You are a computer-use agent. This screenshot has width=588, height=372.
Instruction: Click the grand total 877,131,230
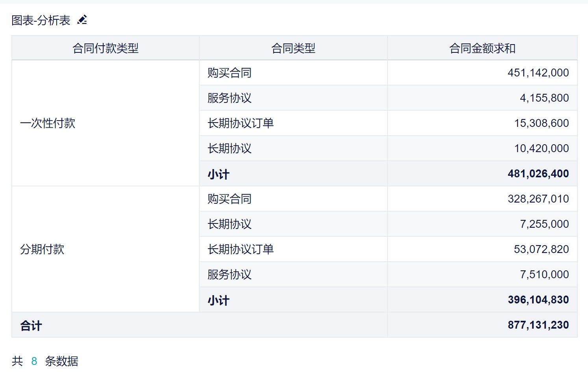coord(538,325)
